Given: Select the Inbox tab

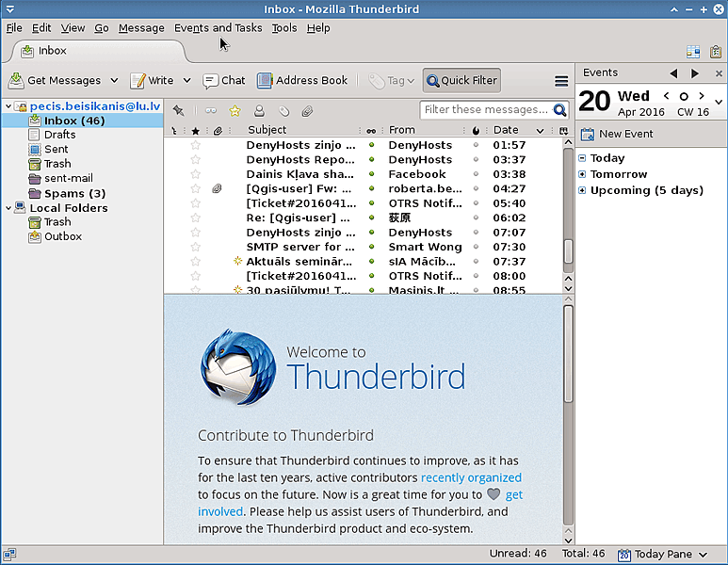Looking at the screenshot, I should (98, 51).
